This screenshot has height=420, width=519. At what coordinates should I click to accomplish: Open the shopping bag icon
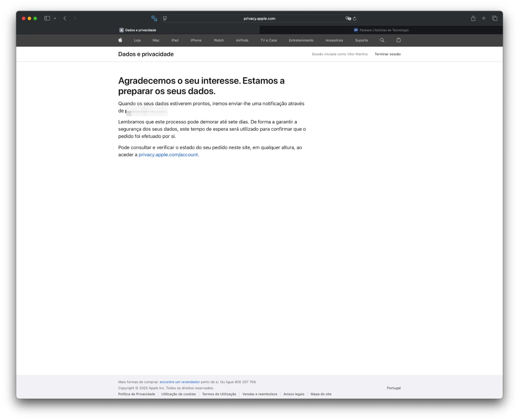[399, 40]
